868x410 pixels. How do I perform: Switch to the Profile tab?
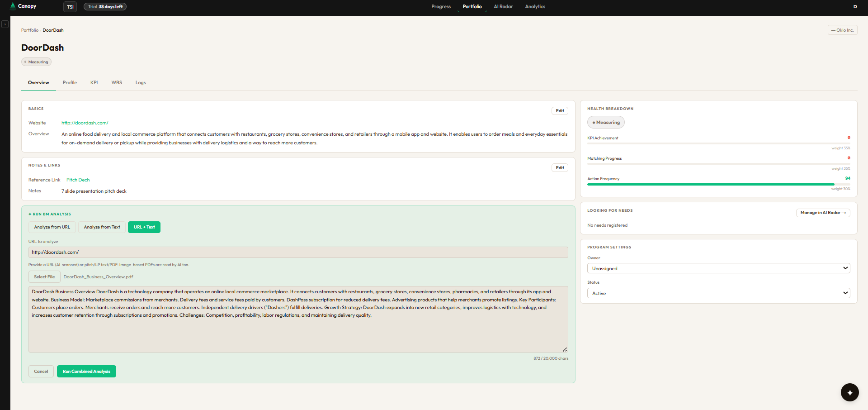(70, 83)
